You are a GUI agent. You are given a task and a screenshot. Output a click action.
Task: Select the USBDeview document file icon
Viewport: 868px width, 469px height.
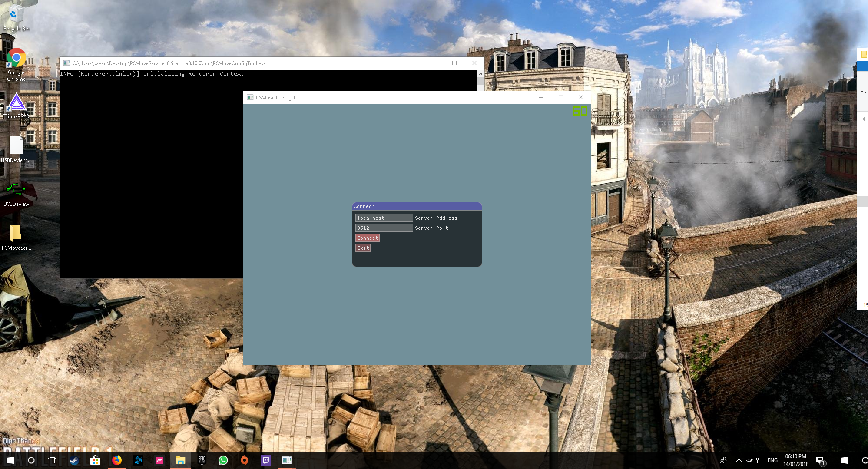[x=16, y=149]
